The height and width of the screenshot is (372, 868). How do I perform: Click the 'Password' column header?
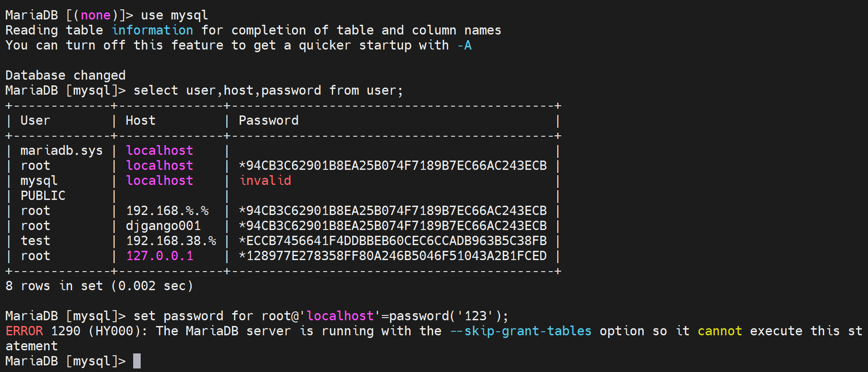(269, 120)
